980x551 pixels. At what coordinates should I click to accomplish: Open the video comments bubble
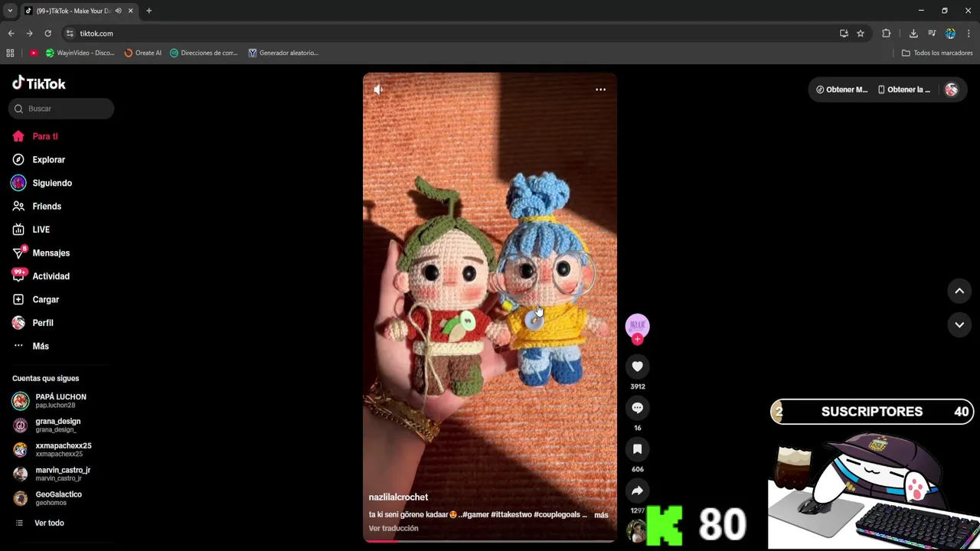click(637, 408)
